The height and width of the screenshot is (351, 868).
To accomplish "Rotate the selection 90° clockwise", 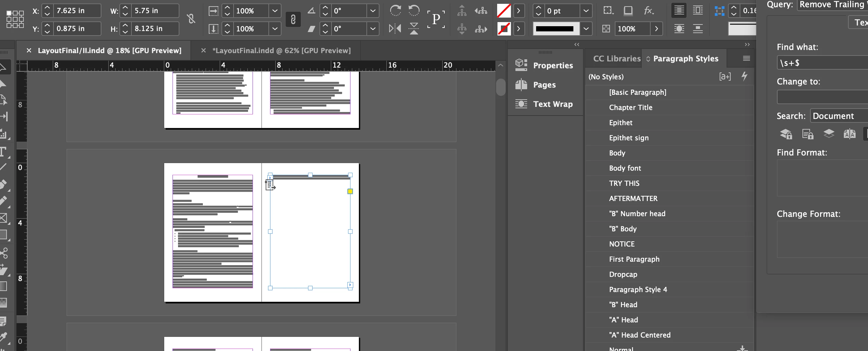I will pyautogui.click(x=395, y=10).
